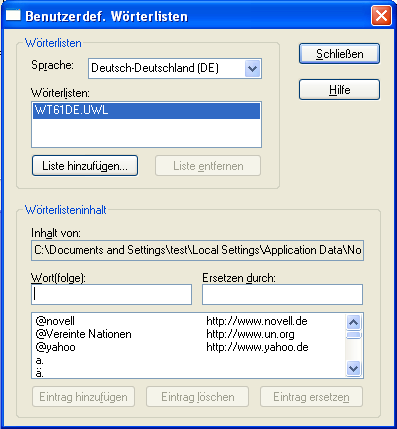Screen dimensions: 397x429
Task: Click Liste hinzufügen... button
Action: click(x=85, y=166)
